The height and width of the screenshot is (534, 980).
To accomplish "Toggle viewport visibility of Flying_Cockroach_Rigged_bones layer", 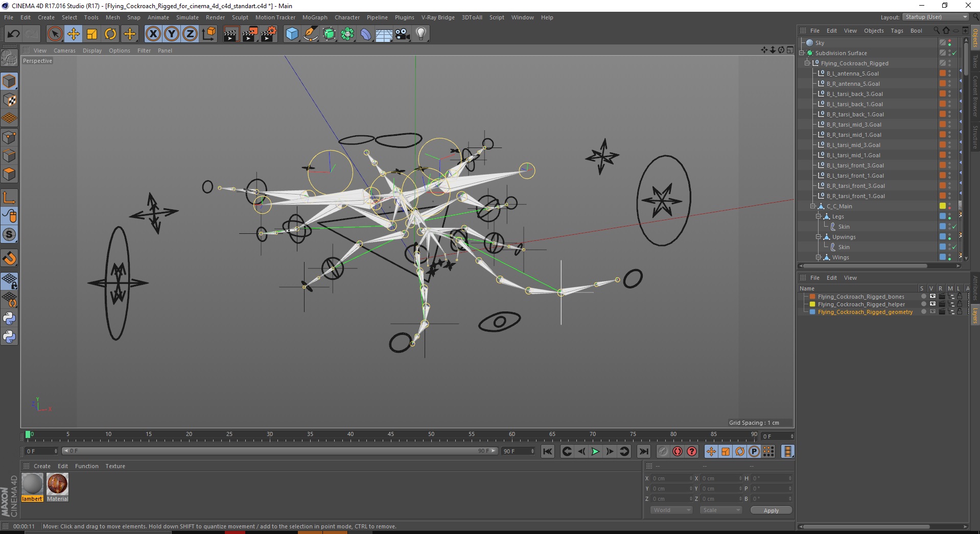I will (932, 297).
